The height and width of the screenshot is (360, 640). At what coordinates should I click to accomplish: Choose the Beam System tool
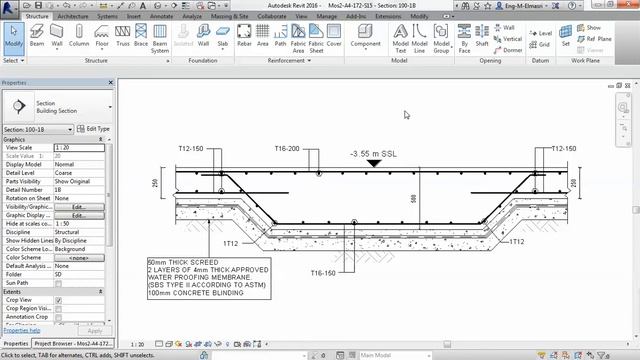click(x=160, y=39)
